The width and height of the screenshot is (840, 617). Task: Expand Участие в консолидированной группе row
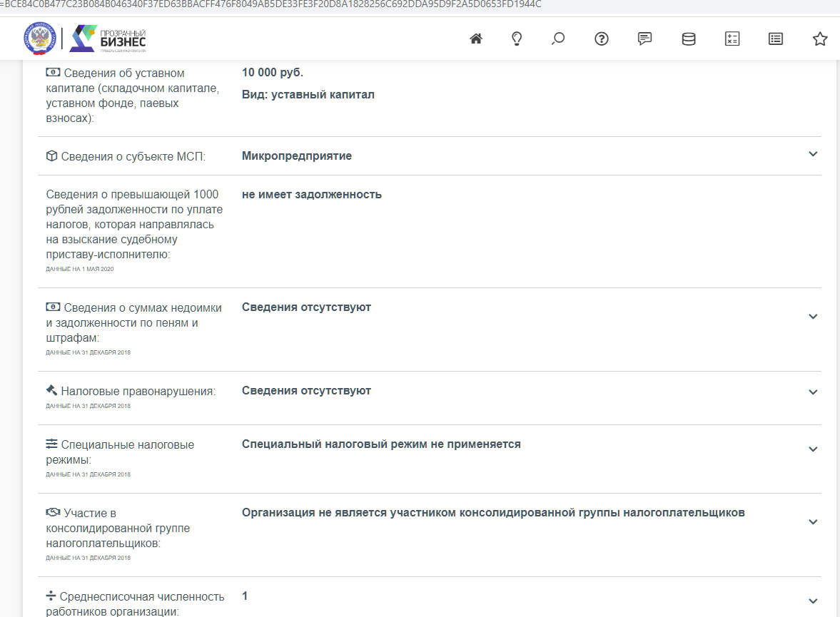point(813,522)
